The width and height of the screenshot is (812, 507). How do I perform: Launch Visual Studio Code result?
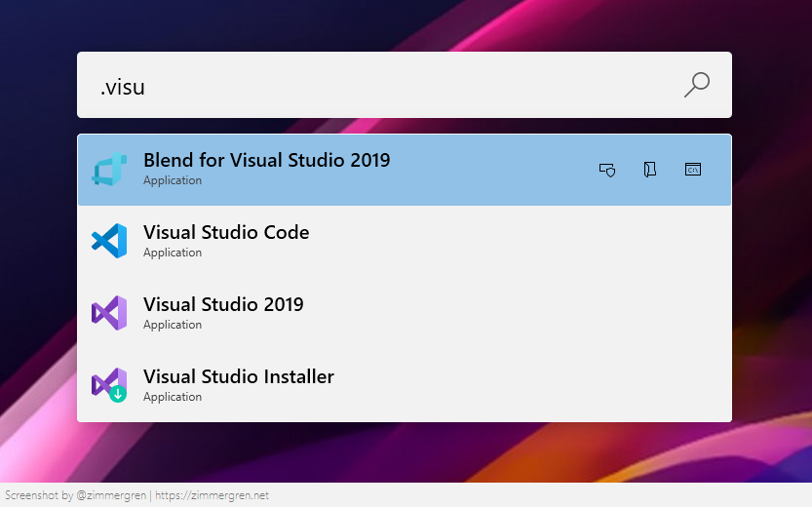point(405,242)
